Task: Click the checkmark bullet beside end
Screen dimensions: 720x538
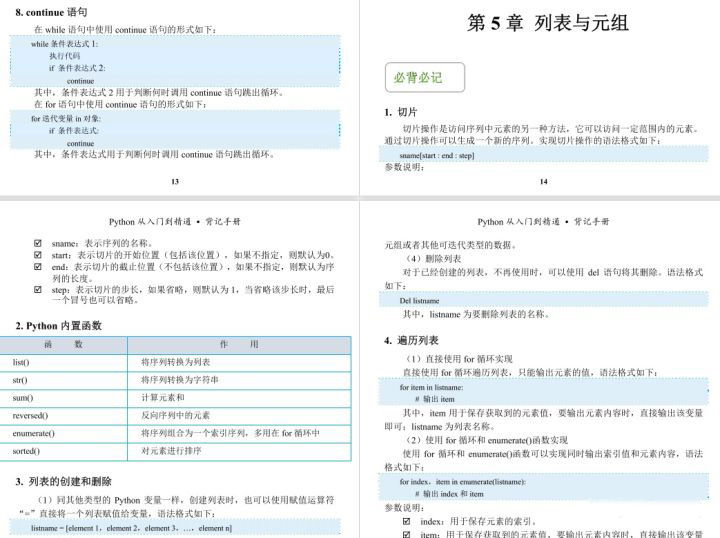Action: 38,267
